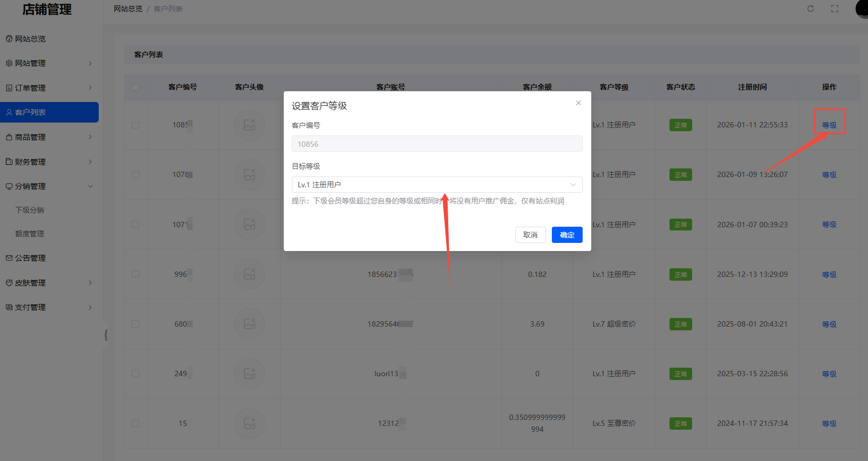Click avatar placeholder in 2025-12-13 row
This screenshot has height=461, width=868.
pyautogui.click(x=249, y=274)
